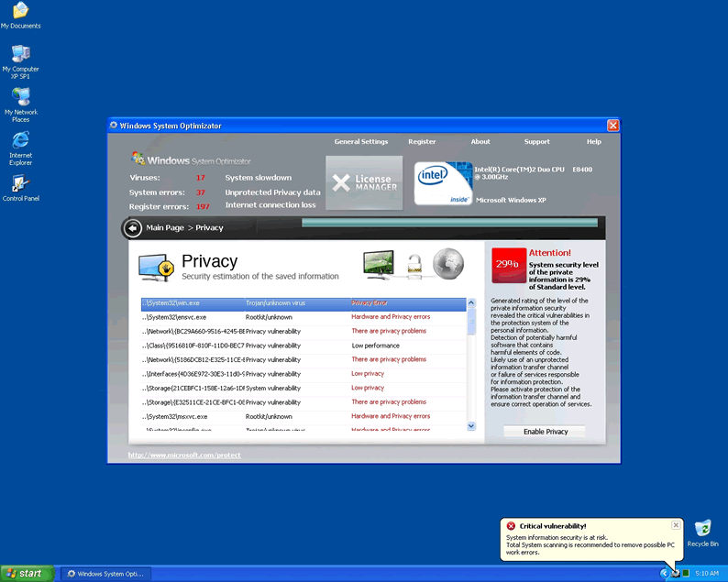Viewport: 728px width, 582px height.
Task: Open Control Panel desktop icon
Action: pos(20,186)
